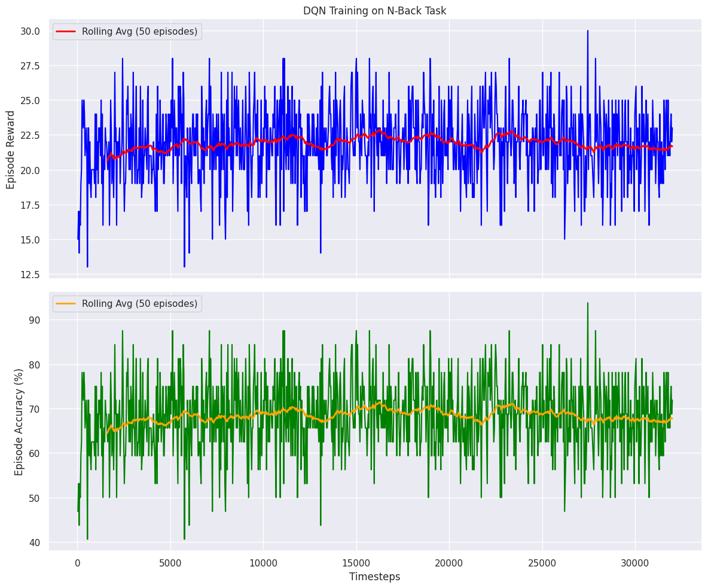The height and width of the screenshot is (588, 708).
Task: Click the red line sample in top legend
Action: pyautogui.click(x=68, y=32)
